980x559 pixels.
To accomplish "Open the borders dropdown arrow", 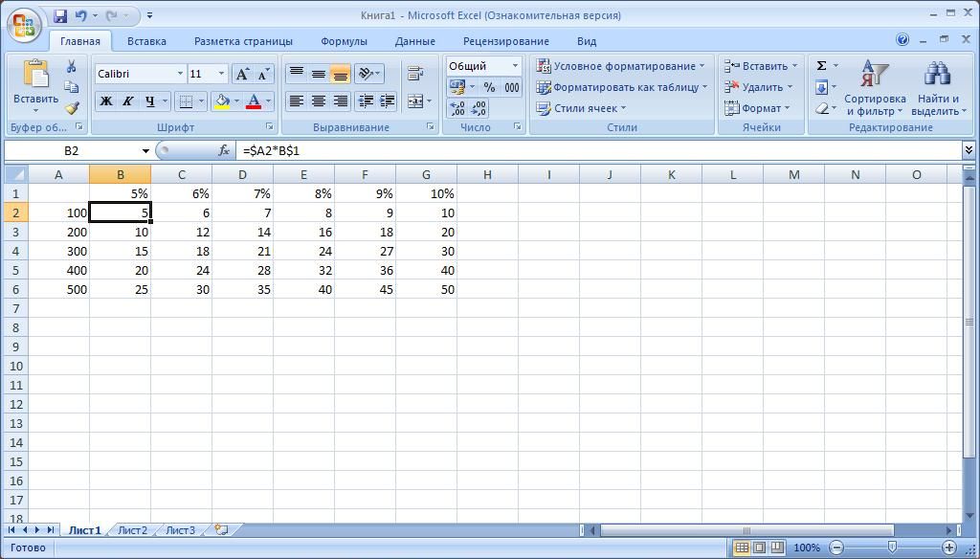I will point(201,101).
